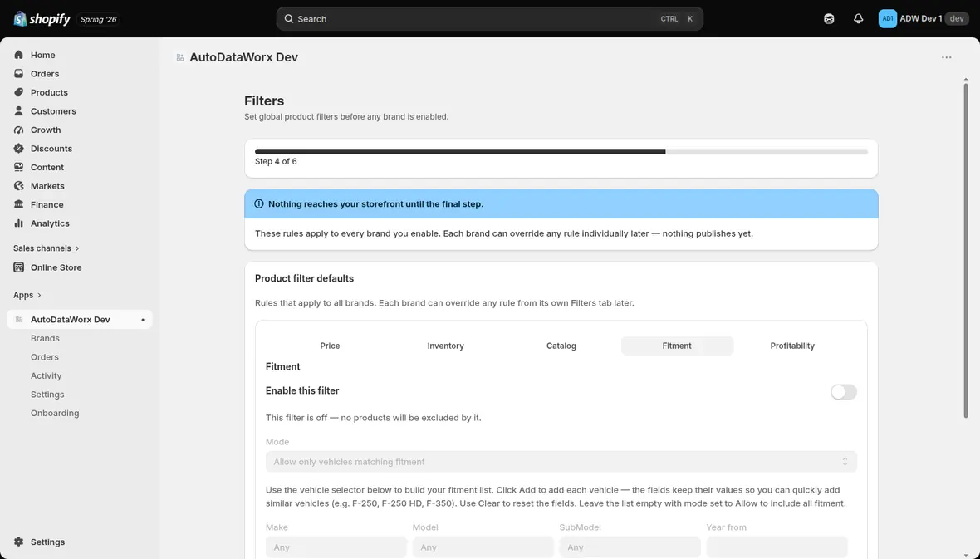Click the app icon beside page title

tap(180, 57)
